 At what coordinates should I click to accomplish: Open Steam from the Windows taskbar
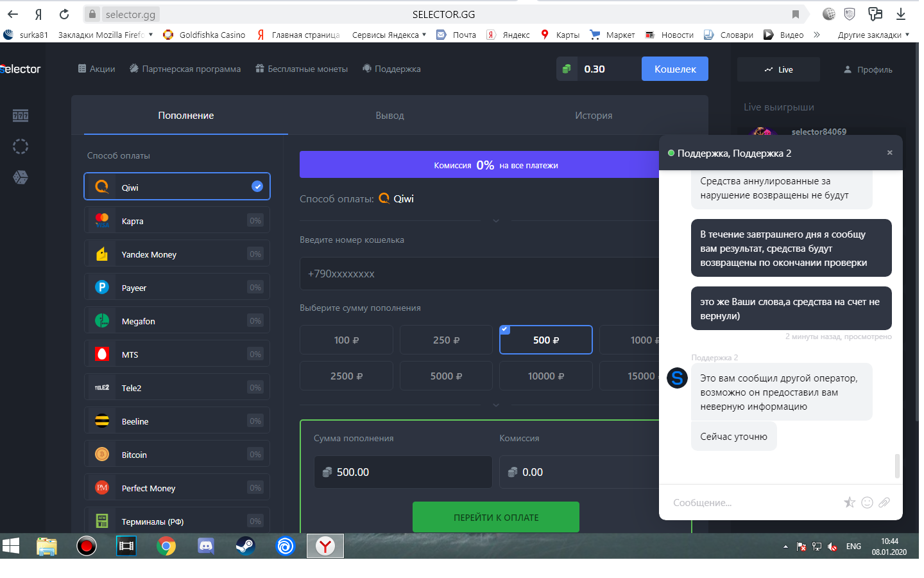tap(245, 546)
